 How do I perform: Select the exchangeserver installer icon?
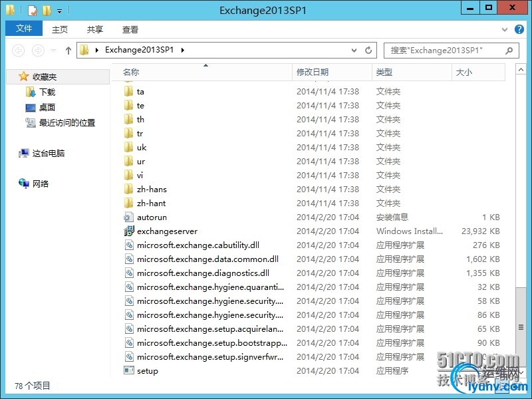[129, 231]
